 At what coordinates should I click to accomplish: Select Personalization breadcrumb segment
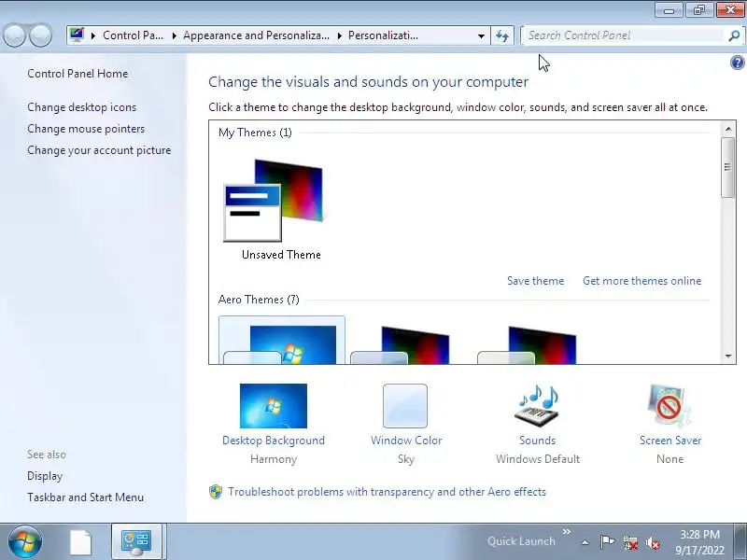click(x=383, y=35)
